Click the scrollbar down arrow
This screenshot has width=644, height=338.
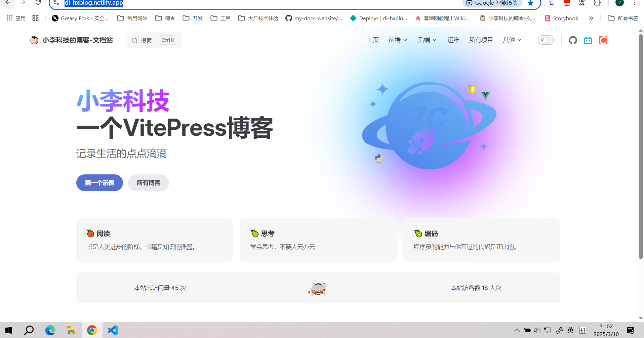point(641,318)
